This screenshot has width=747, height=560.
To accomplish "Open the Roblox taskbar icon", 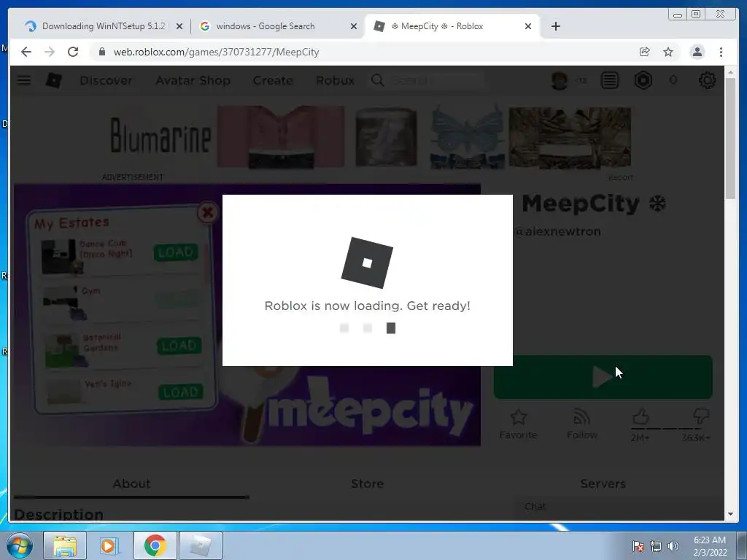I will [x=201, y=545].
